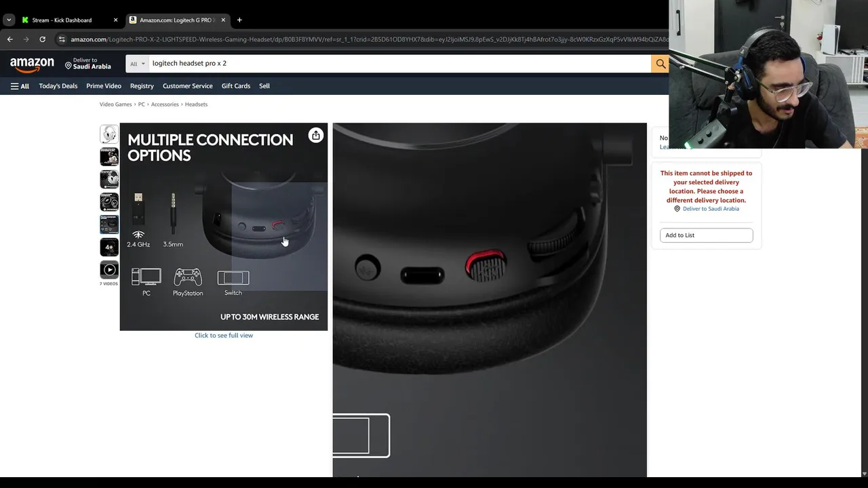Screen dimensions: 868x488
Task: Open the browser tab search chevron
Action: (9, 20)
